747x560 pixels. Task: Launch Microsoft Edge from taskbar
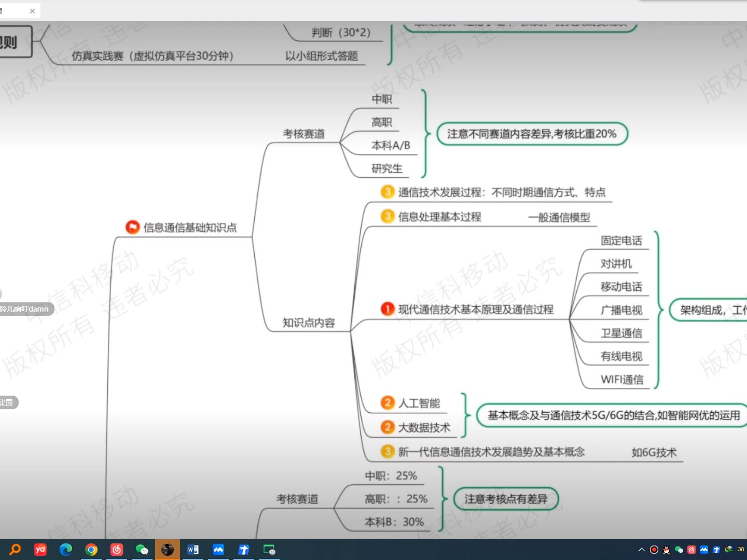pyautogui.click(x=66, y=550)
